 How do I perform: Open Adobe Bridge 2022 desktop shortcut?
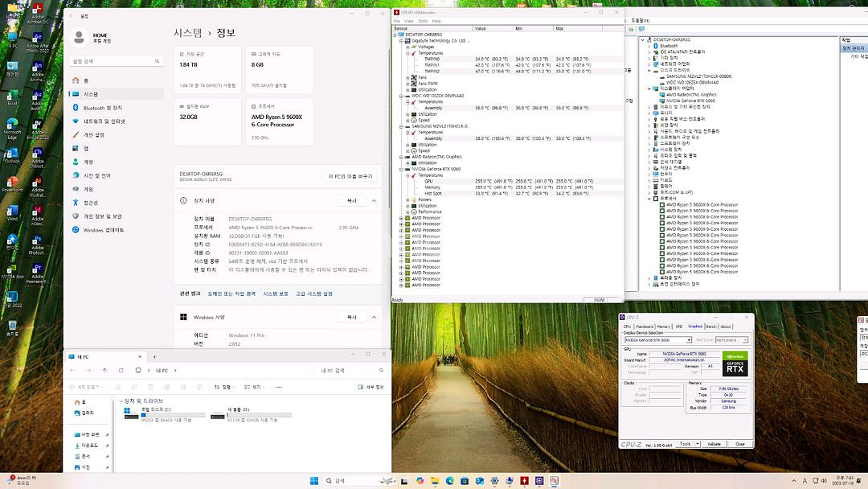coord(37,129)
